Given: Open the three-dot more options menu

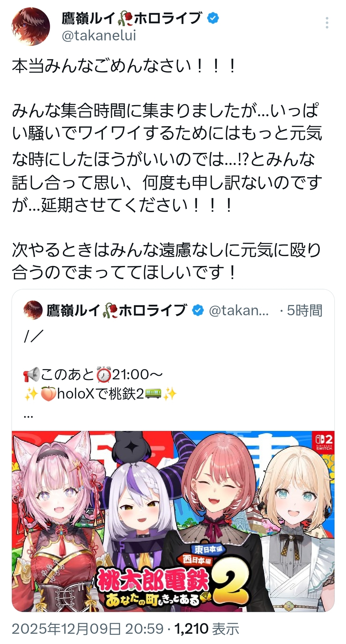Looking at the screenshot, I should click(327, 23).
